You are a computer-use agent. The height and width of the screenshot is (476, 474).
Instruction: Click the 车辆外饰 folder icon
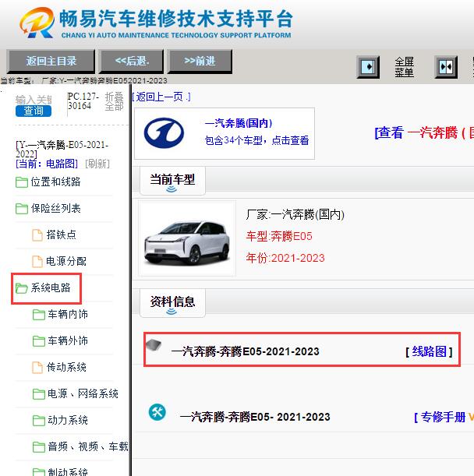[x=38, y=341]
